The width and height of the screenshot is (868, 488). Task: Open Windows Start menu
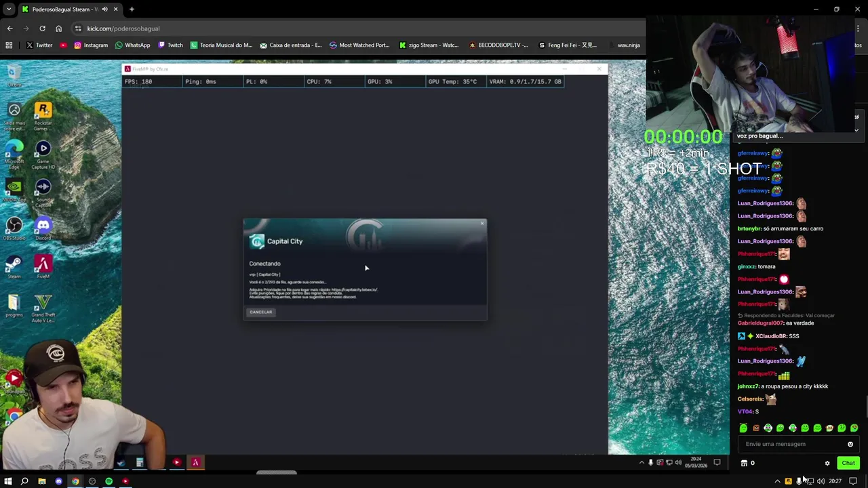8,481
